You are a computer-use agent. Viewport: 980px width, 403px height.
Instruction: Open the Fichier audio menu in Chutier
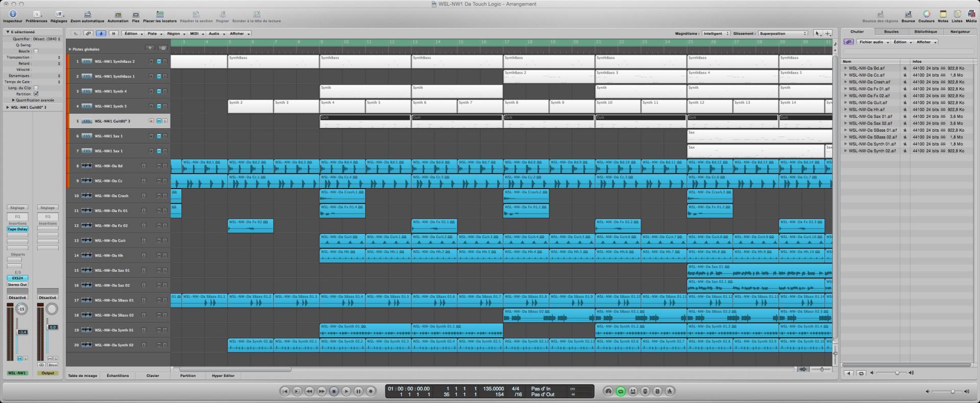coord(873,42)
